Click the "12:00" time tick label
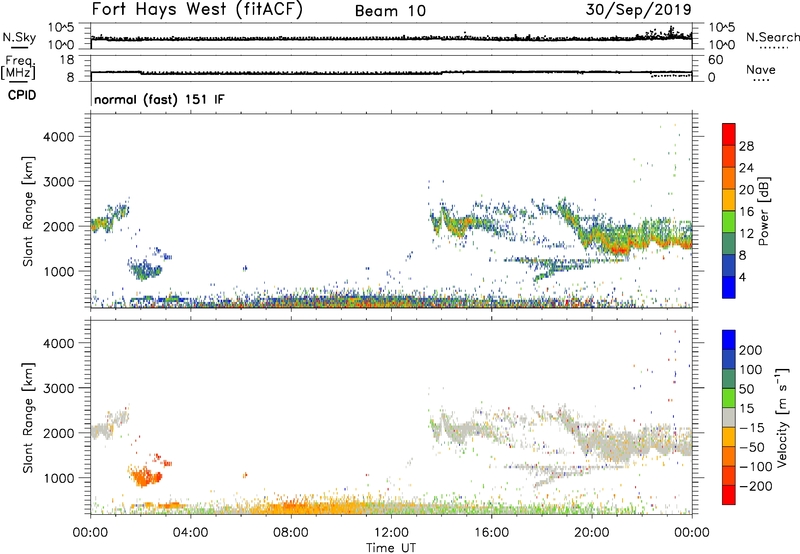 point(391,533)
